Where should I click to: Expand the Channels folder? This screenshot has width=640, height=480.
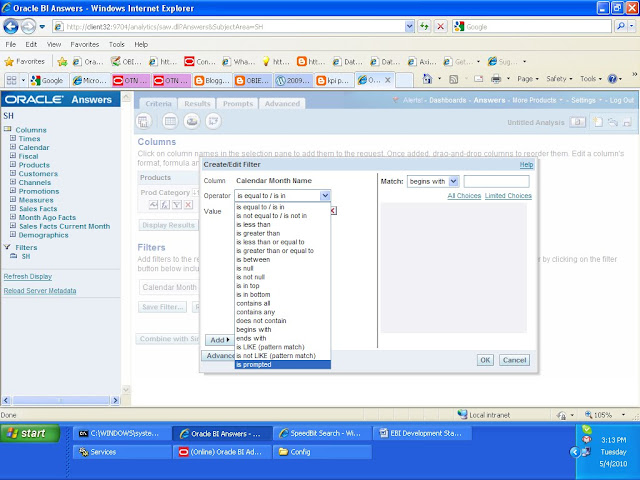(13, 182)
